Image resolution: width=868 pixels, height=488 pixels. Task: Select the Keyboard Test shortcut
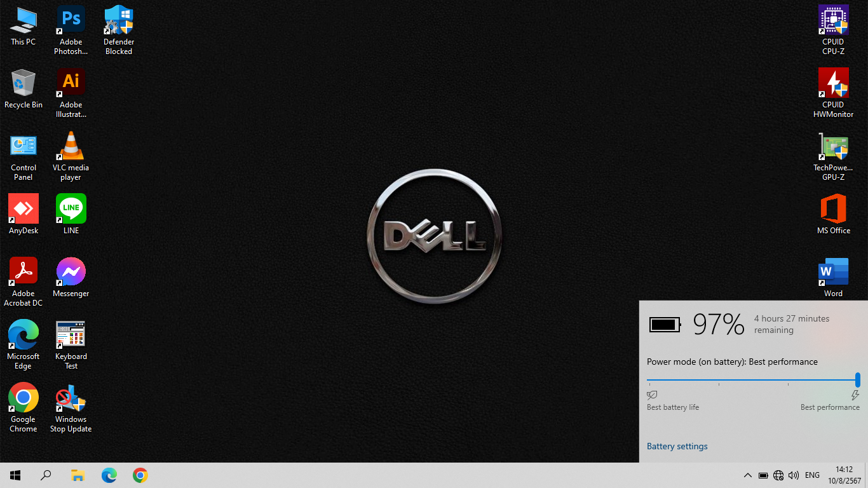71,345
